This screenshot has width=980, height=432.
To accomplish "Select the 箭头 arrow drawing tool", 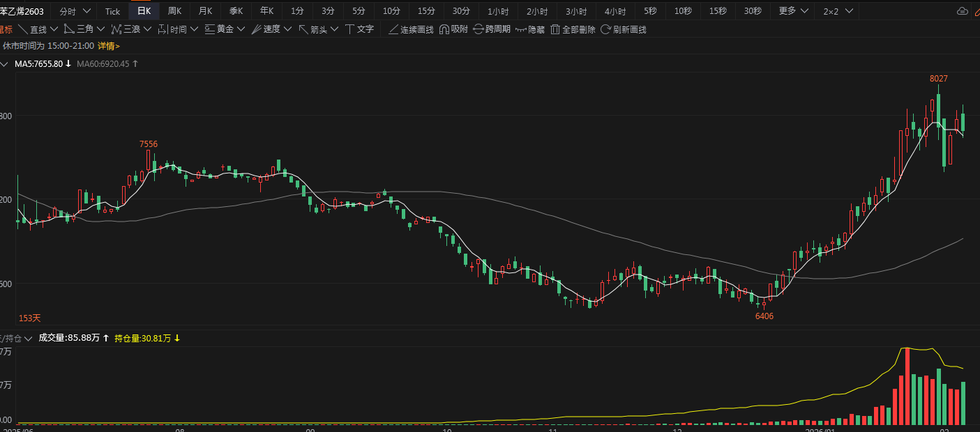I will point(312,29).
